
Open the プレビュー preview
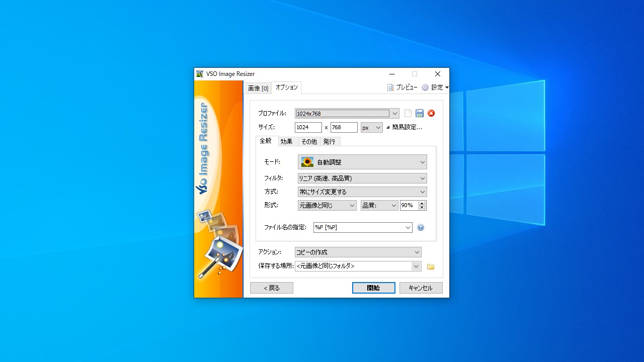pyautogui.click(x=403, y=87)
